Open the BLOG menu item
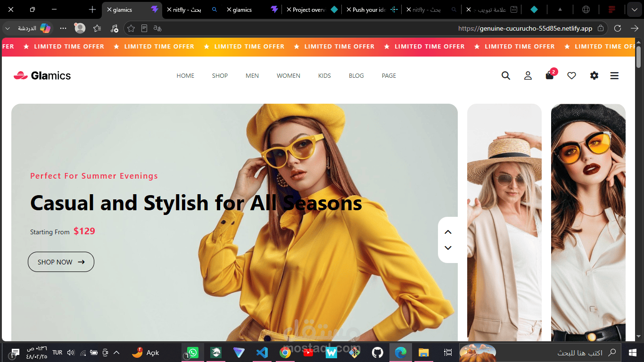Screen dimensions: 644x362 [x=356, y=75]
